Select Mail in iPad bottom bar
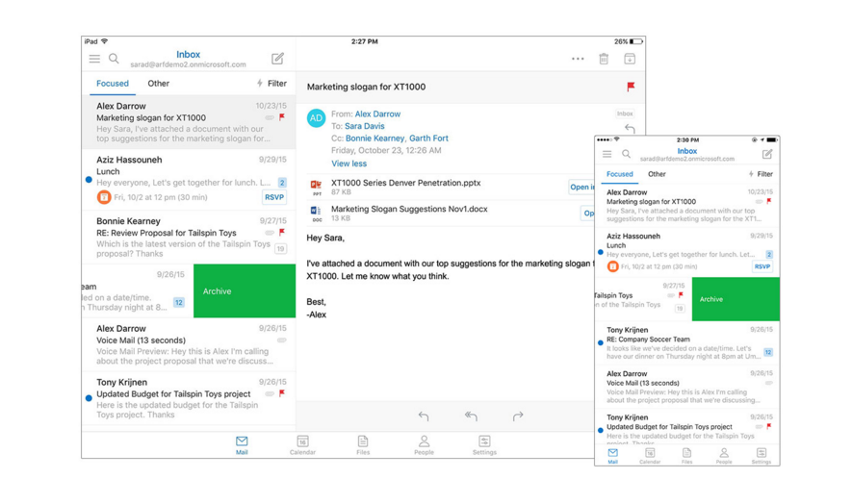852x504 pixels. (x=242, y=444)
